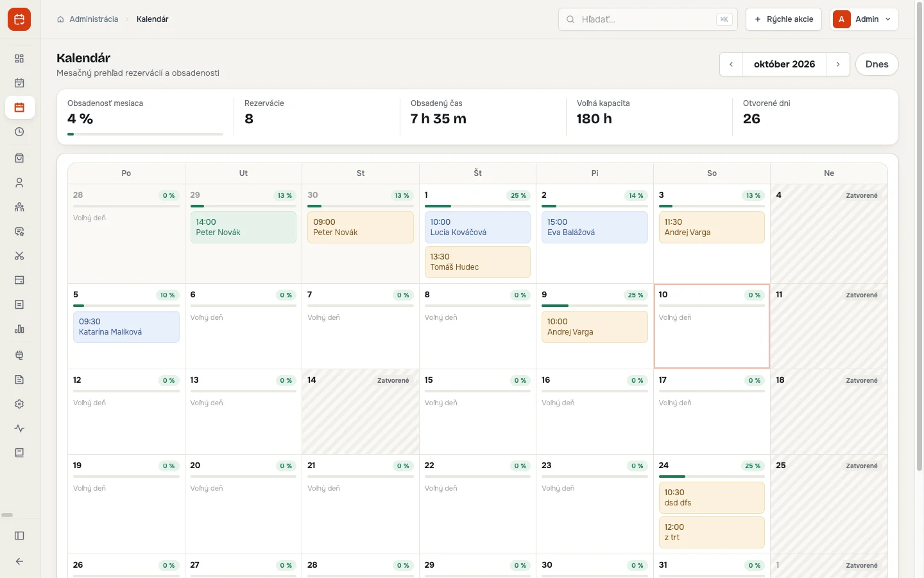Open the 12:00 z trt reservation

tap(712, 532)
